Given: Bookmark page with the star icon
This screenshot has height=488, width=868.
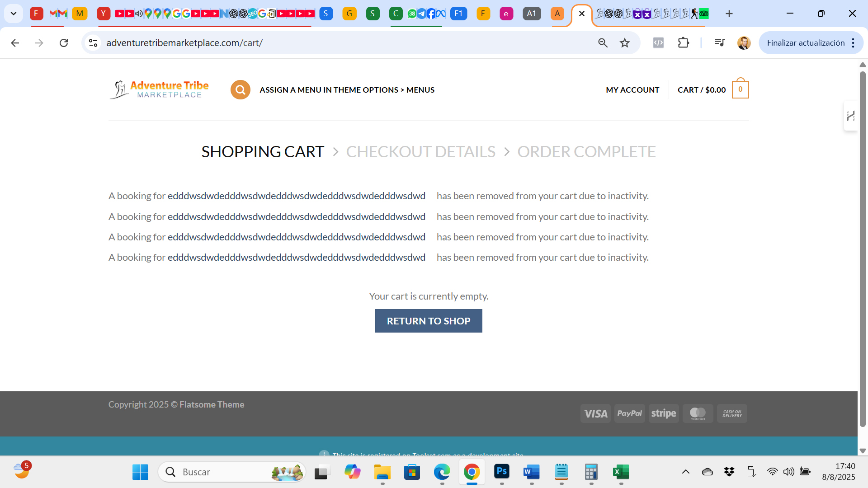Looking at the screenshot, I should click(x=625, y=43).
